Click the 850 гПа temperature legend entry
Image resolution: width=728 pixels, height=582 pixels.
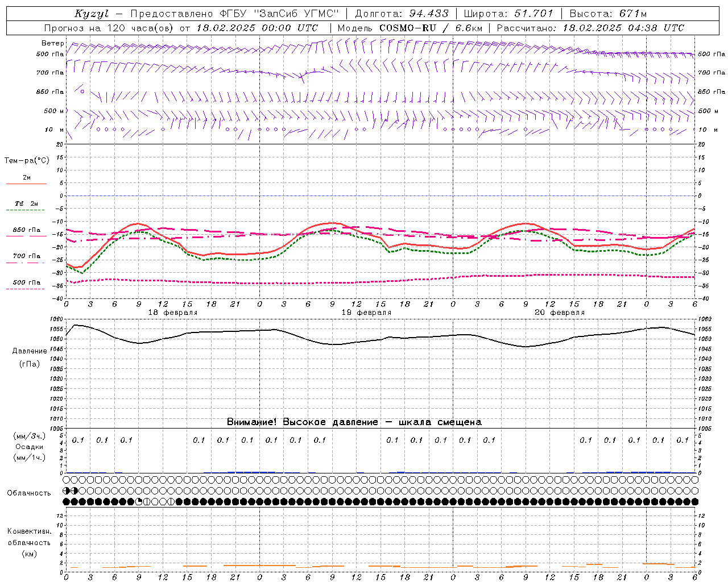(x=26, y=230)
